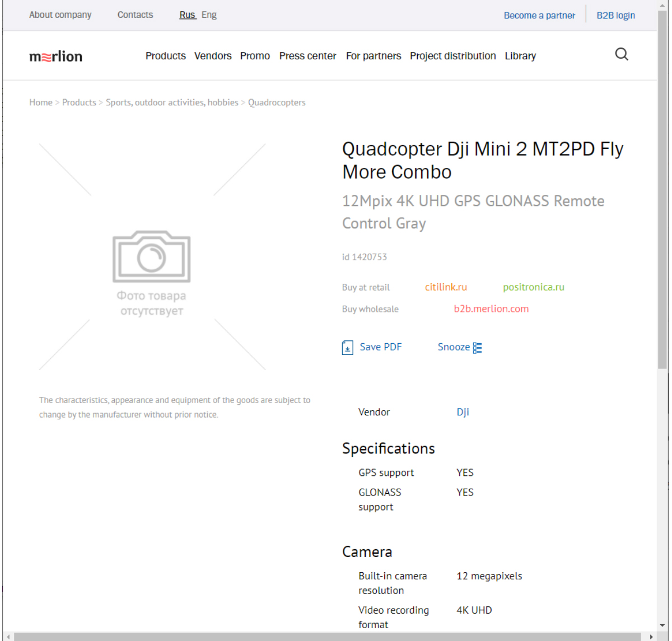672x641 pixels.
Task: Click the vertical scrollbar thumb
Action: 662,190
